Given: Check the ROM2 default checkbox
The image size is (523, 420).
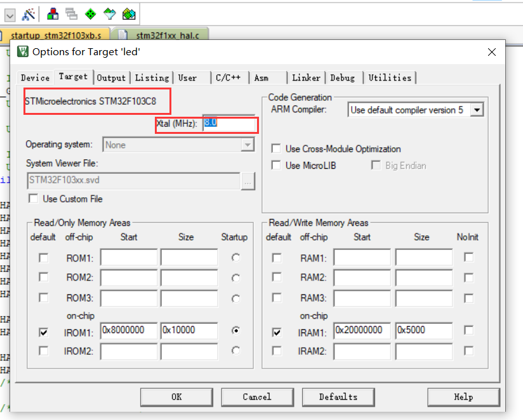Looking at the screenshot, I should [x=43, y=277].
